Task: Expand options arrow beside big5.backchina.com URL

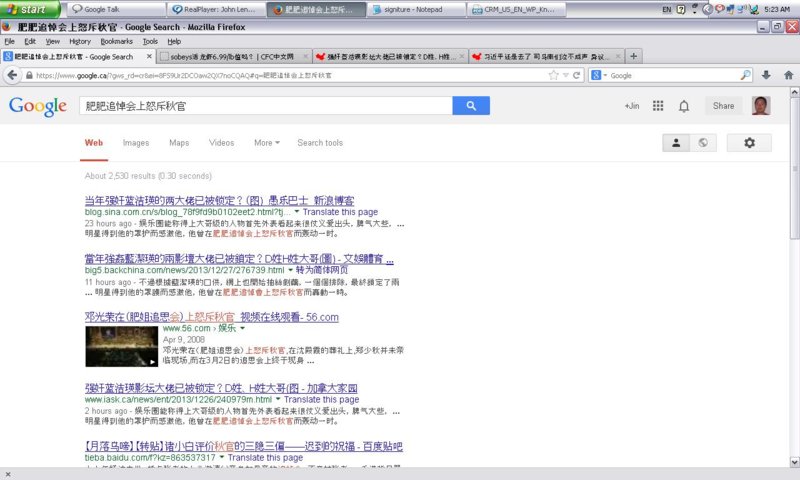Action: tap(290, 270)
